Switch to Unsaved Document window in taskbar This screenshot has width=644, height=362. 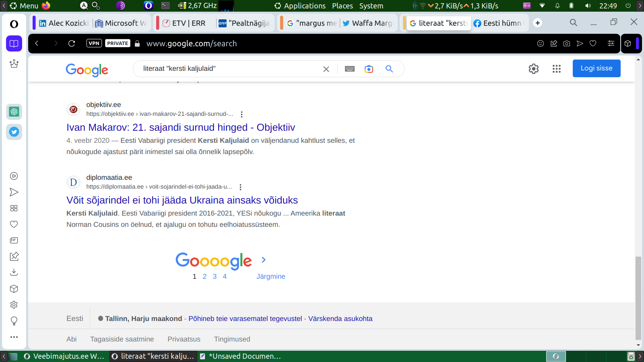click(240, 356)
